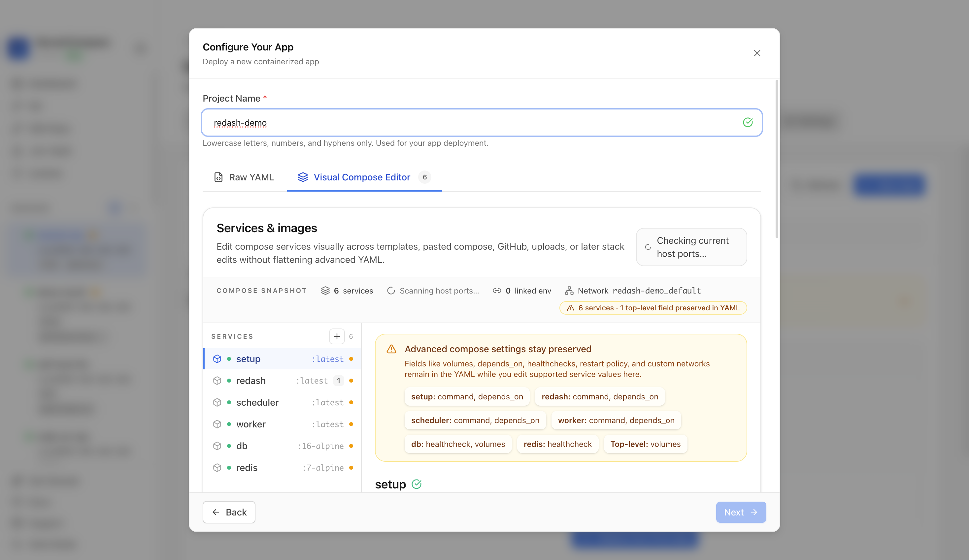The image size is (969, 560).
Task: Click the COMPOSE SNAPSHOT label
Action: point(261,291)
